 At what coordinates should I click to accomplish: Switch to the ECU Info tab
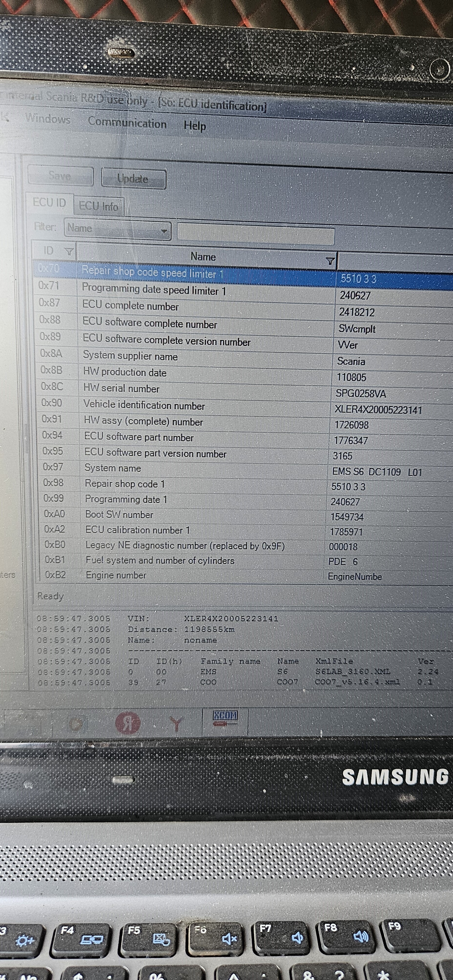point(99,206)
